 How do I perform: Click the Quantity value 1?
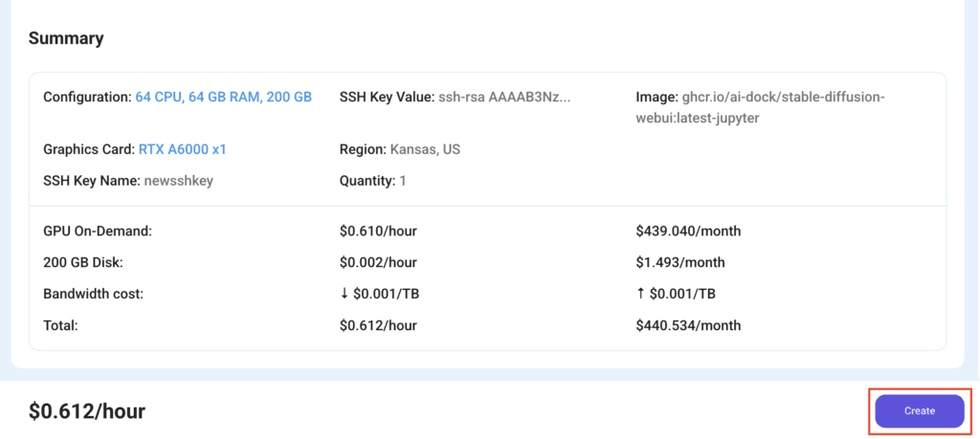tap(403, 181)
